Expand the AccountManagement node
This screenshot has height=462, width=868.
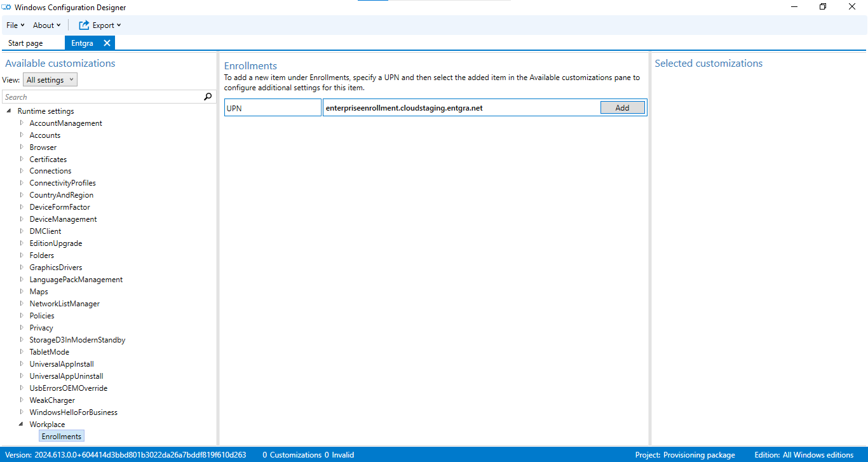click(x=22, y=123)
